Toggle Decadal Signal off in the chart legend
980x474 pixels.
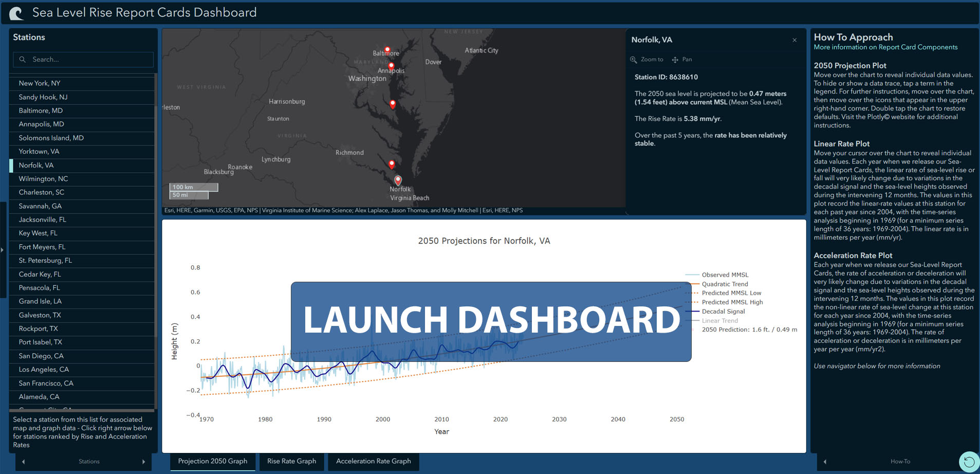tap(723, 311)
